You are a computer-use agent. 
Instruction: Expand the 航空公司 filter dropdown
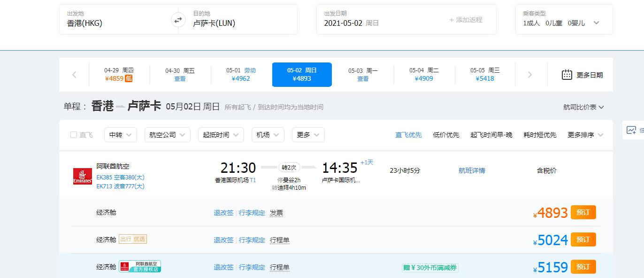coord(167,134)
